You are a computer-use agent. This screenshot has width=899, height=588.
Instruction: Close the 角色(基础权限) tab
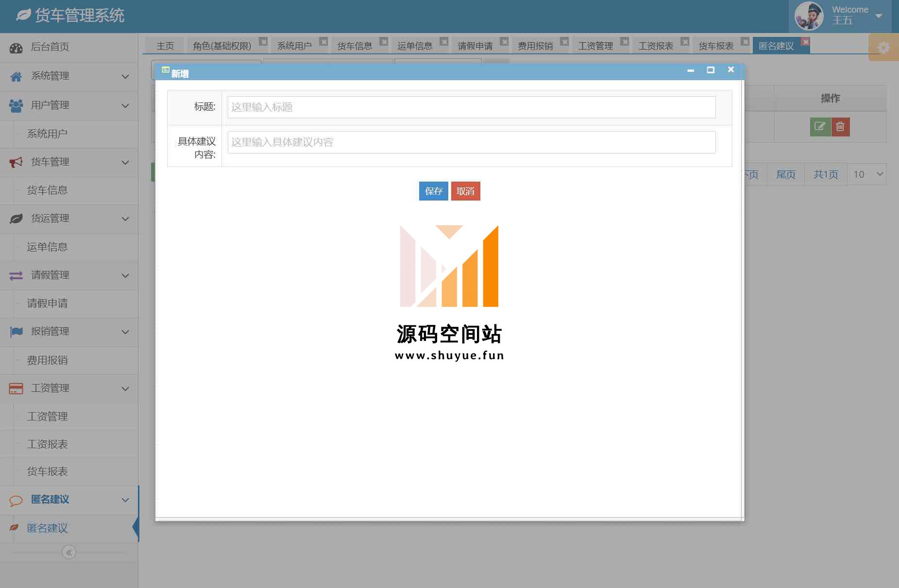coord(263,41)
